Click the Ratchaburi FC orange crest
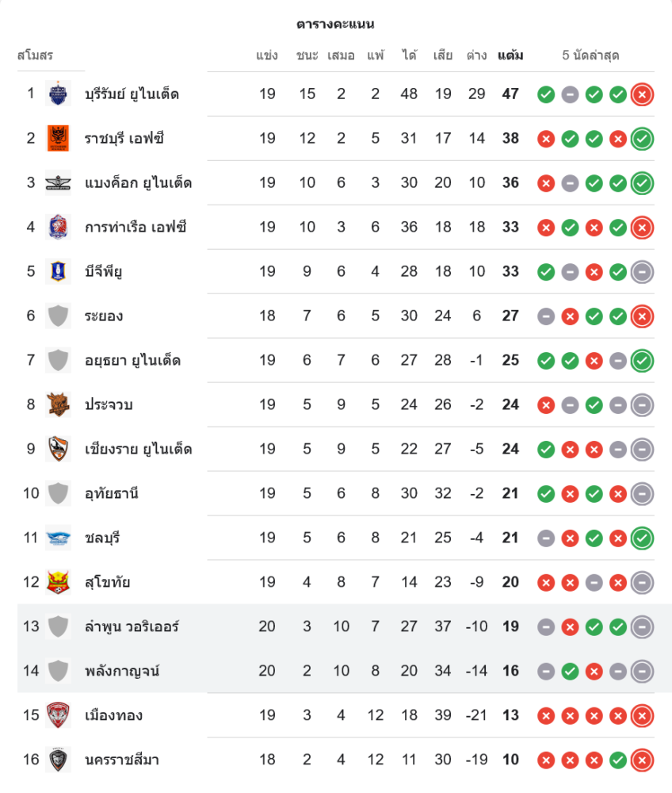672x793 pixels. coord(58,139)
